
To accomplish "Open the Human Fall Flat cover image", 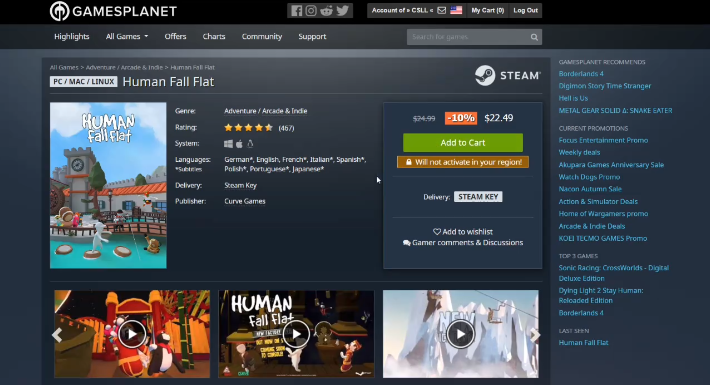I will 108,185.
